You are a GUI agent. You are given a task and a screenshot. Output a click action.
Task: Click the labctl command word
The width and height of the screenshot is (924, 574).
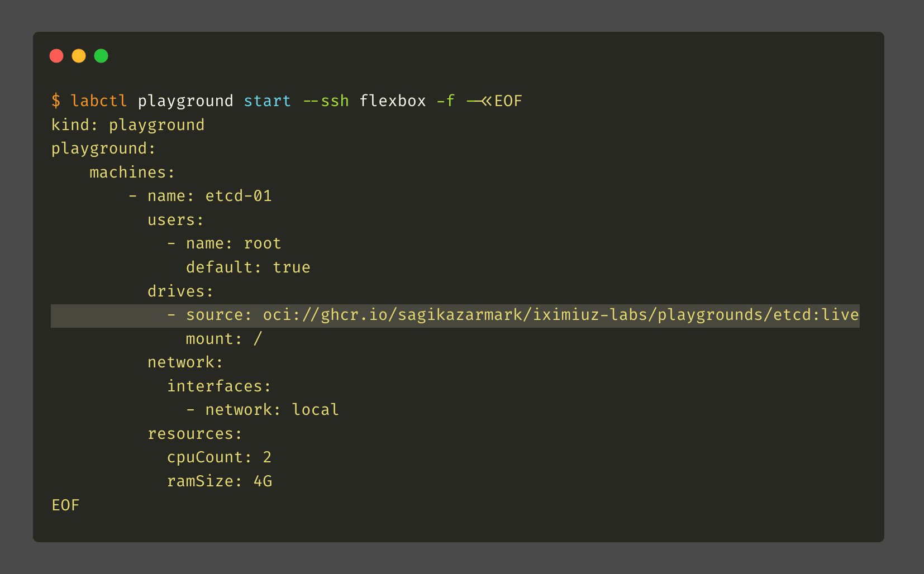pos(99,101)
